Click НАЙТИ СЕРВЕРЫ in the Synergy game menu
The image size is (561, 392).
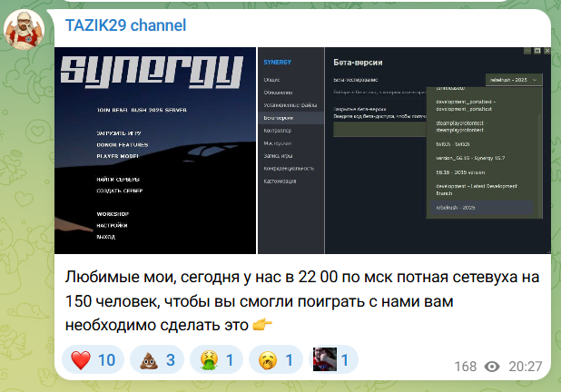click(118, 180)
